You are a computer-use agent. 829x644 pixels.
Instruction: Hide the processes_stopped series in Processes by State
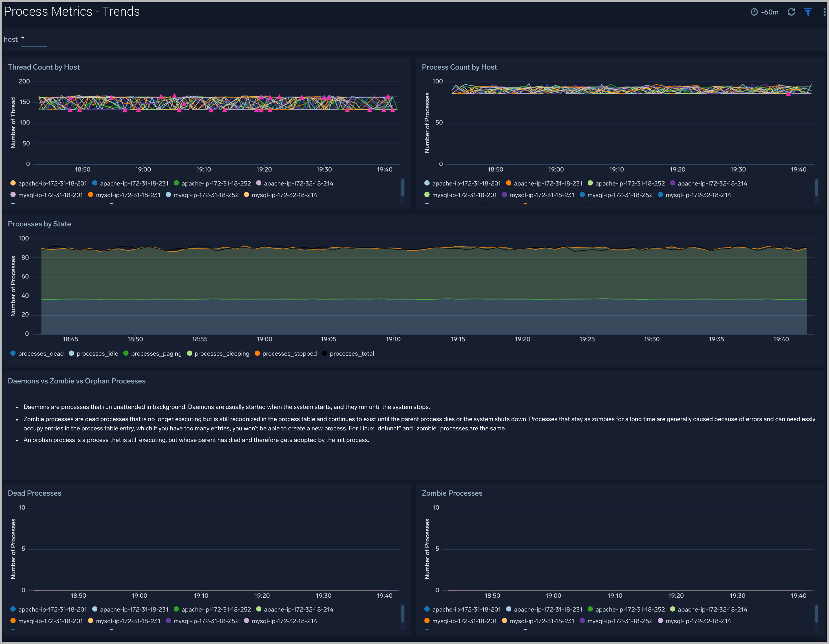click(258, 353)
